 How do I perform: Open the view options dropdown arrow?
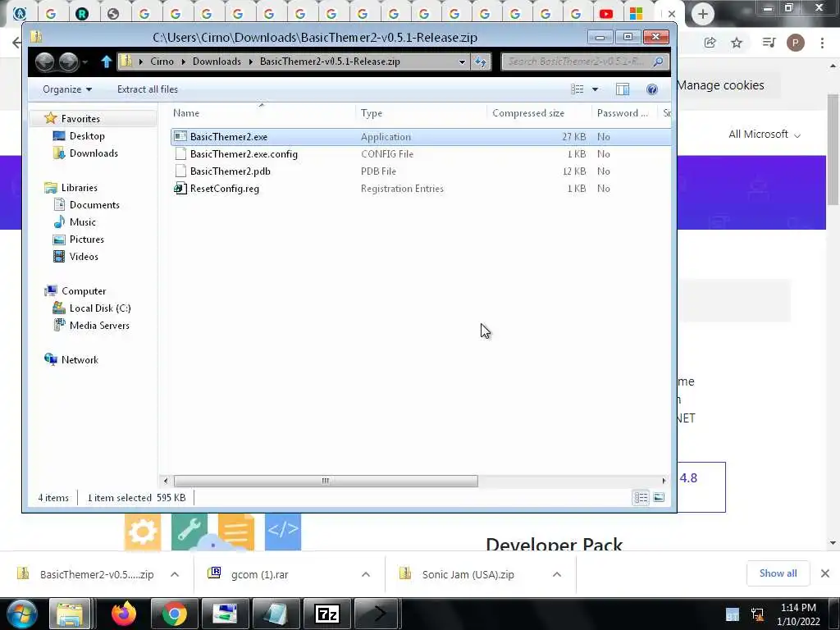[595, 89]
